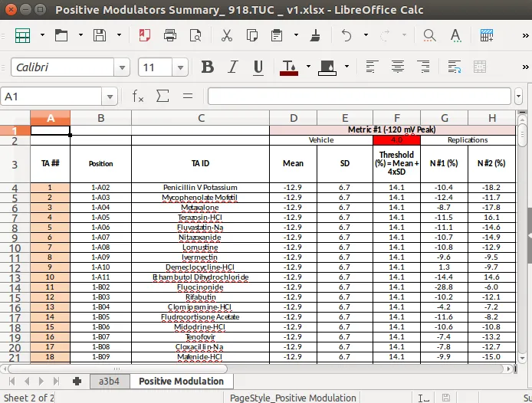
Task: Click the Export as PDF icon
Action: [145, 35]
